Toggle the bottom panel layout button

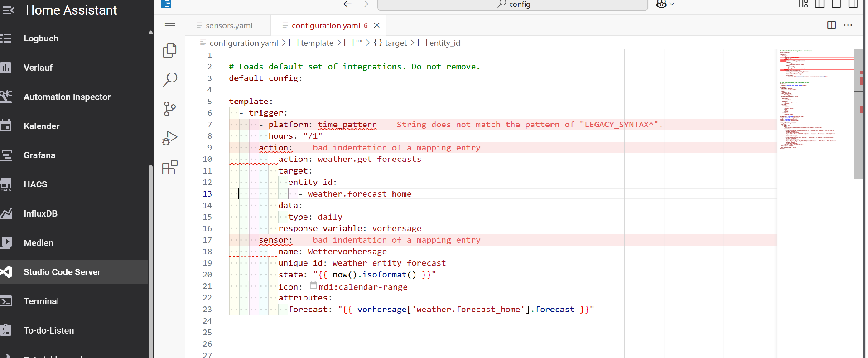836,4
